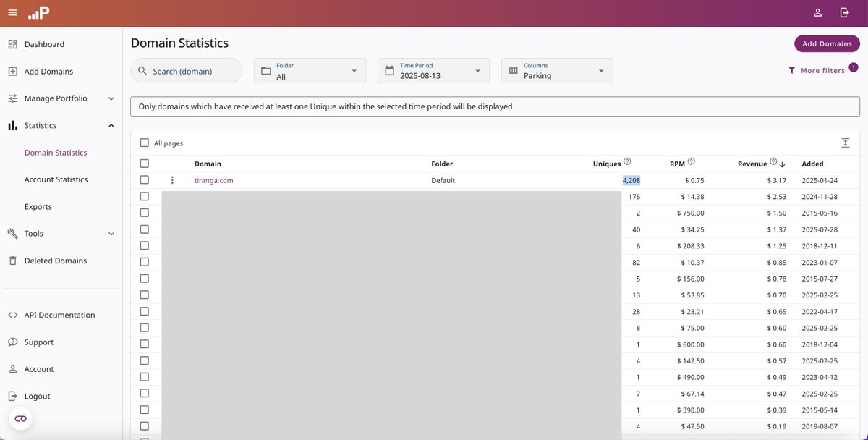Open Account Statistics in the sidebar
The height and width of the screenshot is (440, 868).
coord(56,179)
